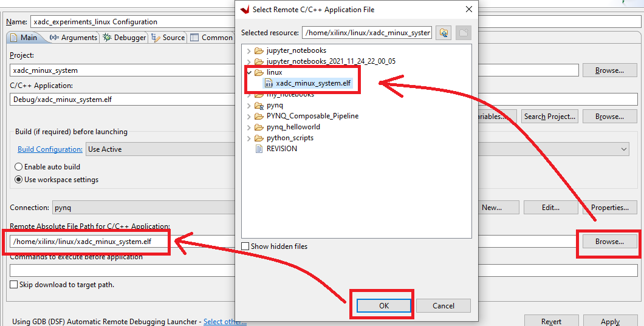Open the Common tab
The image size is (644, 326).
click(211, 38)
